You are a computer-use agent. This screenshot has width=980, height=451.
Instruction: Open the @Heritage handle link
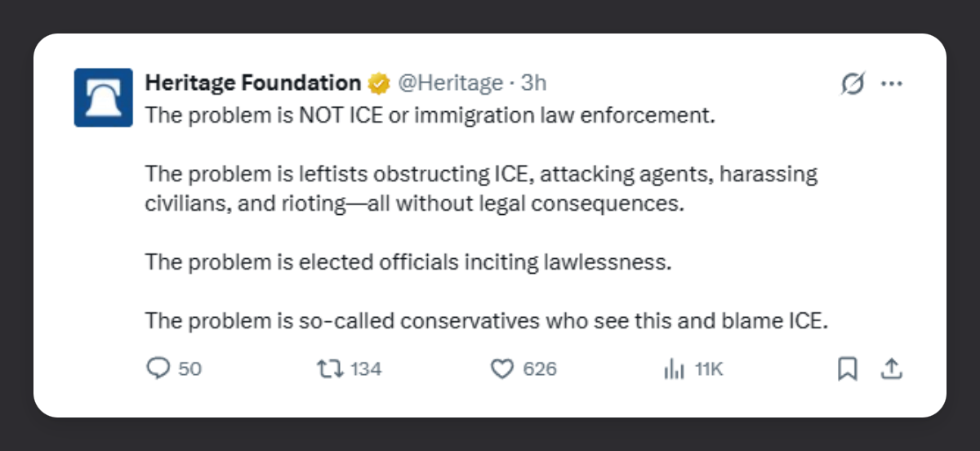point(450,83)
